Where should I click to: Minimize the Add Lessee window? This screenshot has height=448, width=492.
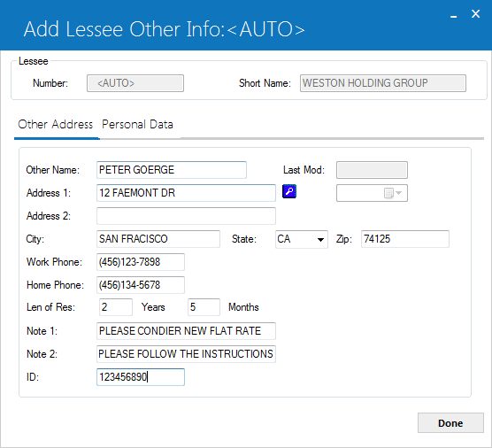click(453, 15)
